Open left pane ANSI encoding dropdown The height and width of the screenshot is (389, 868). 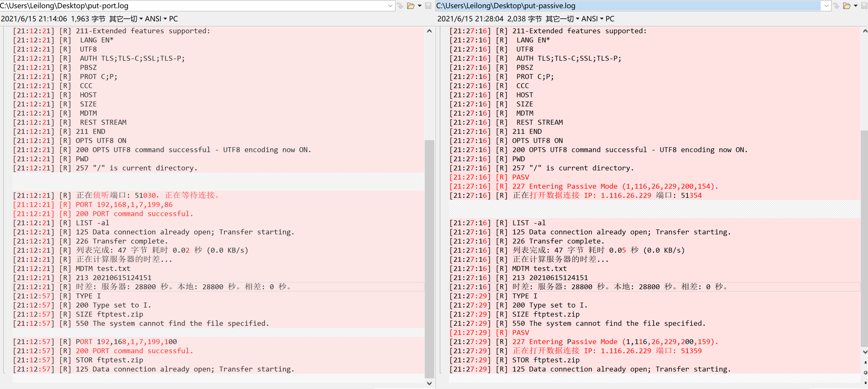156,19
